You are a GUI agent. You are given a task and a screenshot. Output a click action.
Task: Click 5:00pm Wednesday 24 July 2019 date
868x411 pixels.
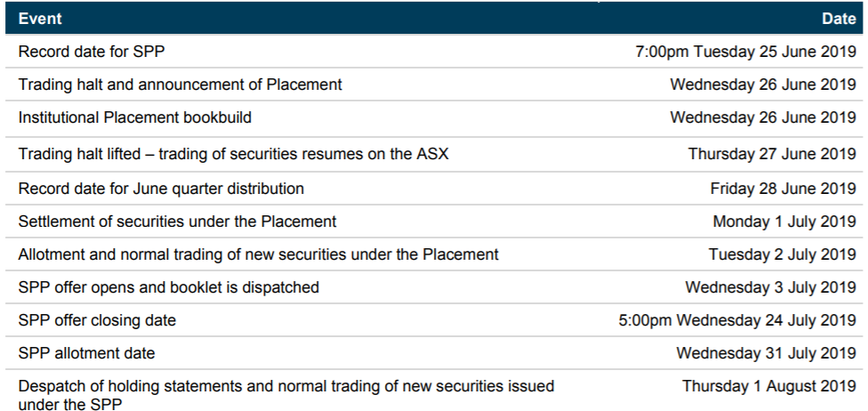click(737, 320)
